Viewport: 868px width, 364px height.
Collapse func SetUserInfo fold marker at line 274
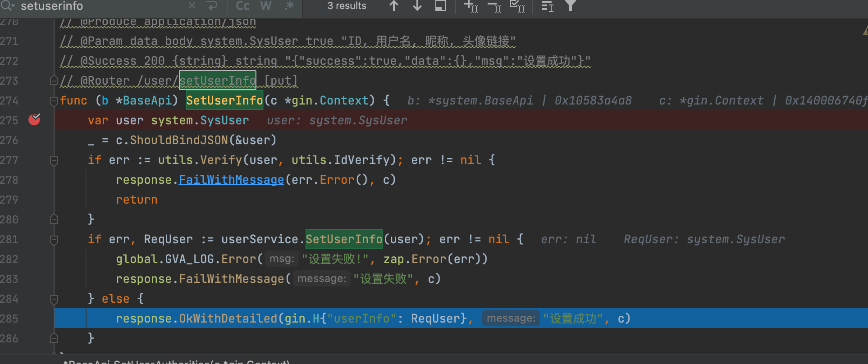54,100
